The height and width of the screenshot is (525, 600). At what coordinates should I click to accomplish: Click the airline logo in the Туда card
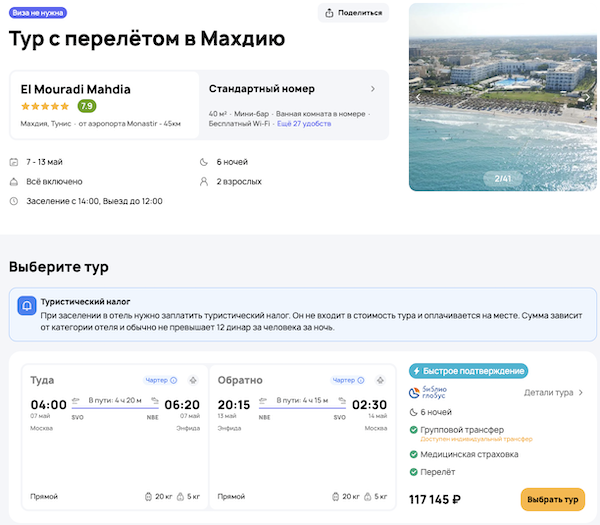pos(194,380)
